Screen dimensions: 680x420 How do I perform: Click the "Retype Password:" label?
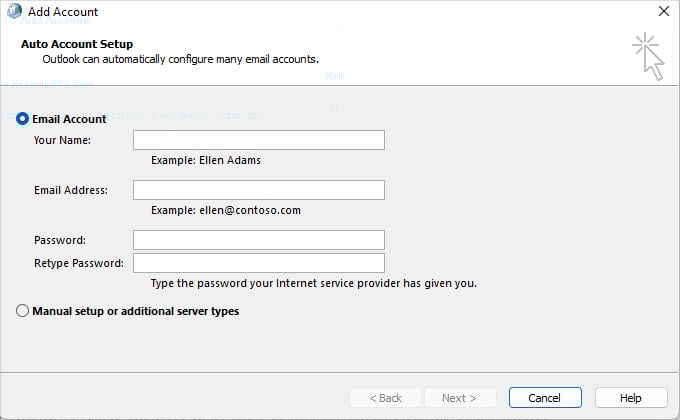pyautogui.click(x=79, y=263)
